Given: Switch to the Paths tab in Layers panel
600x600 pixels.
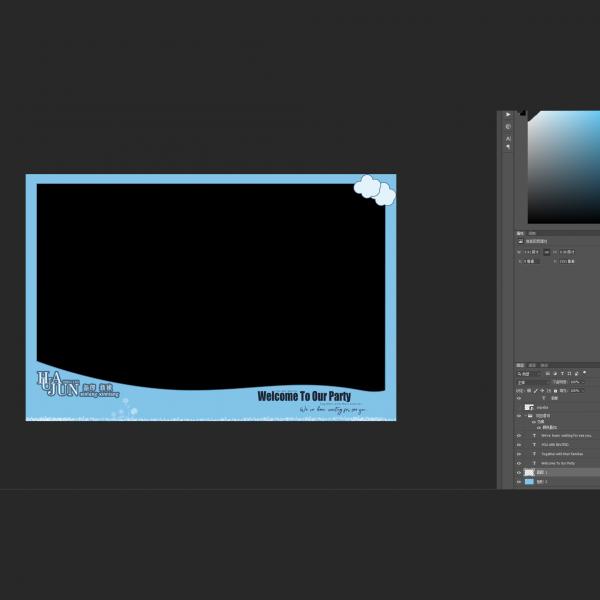Looking at the screenshot, I should tap(543, 365).
